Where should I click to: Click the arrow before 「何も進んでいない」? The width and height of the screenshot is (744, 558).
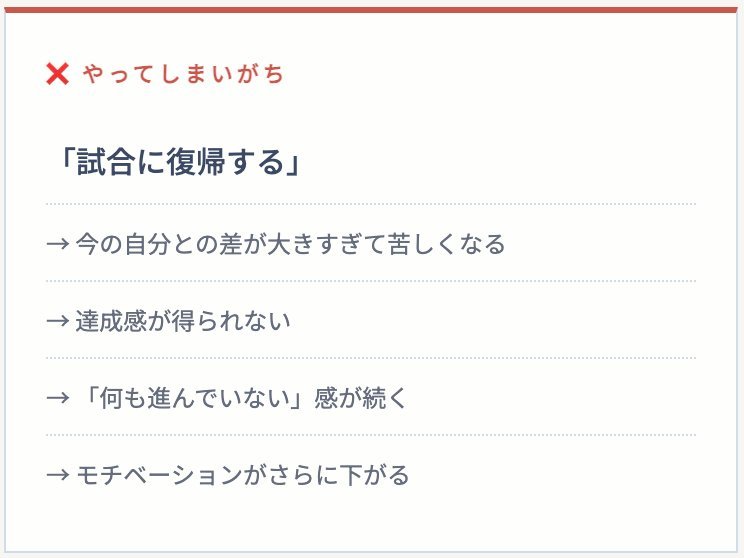[x=57, y=398]
